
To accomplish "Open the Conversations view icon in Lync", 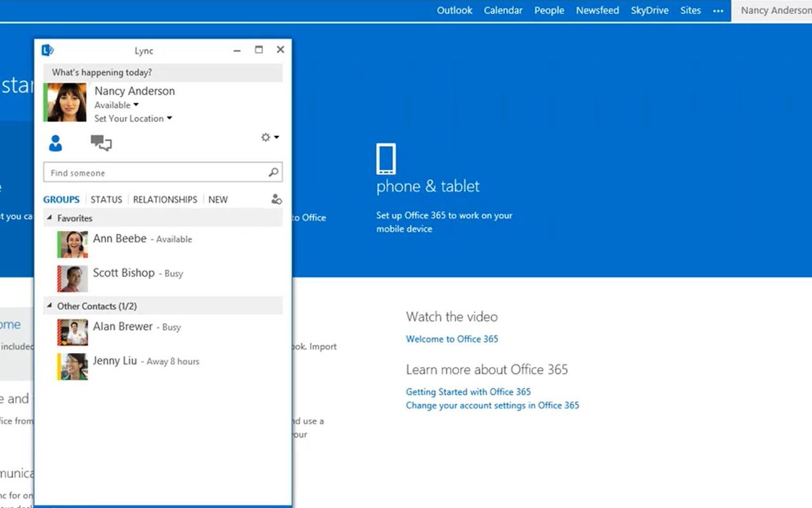I will (101, 143).
